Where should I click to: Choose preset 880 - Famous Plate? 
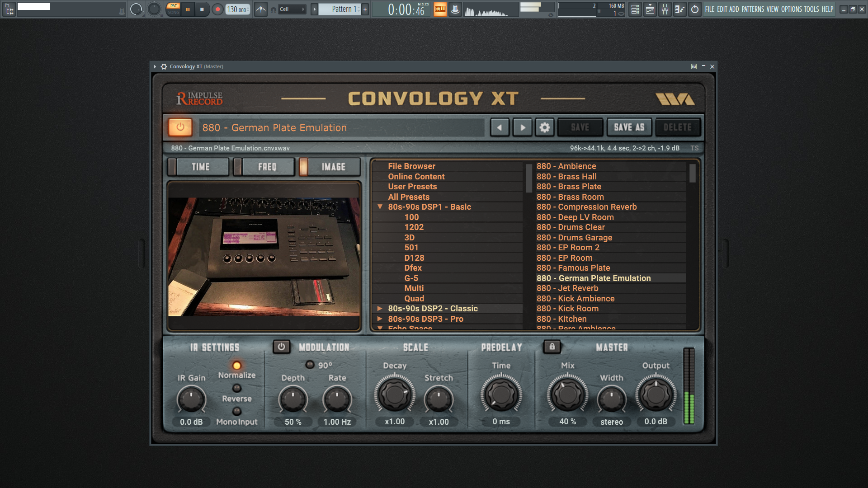coord(573,268)
